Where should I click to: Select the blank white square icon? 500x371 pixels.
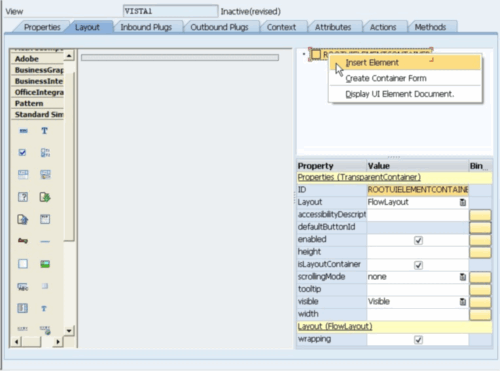[23, 264]
